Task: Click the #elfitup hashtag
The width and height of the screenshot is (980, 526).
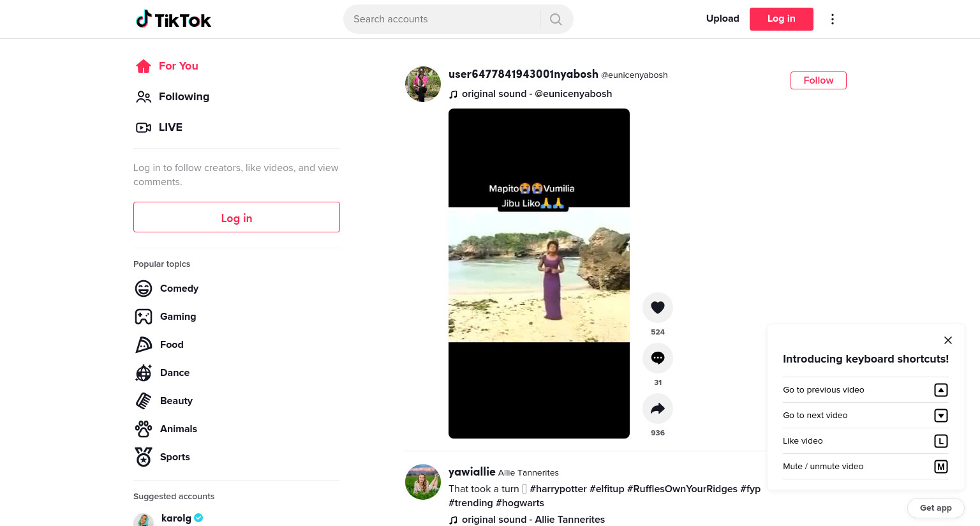Action: click(607, 489)
